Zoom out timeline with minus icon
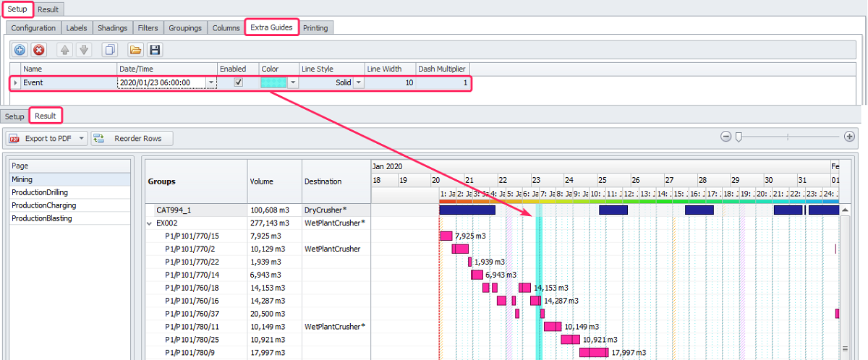 point(726,137)
